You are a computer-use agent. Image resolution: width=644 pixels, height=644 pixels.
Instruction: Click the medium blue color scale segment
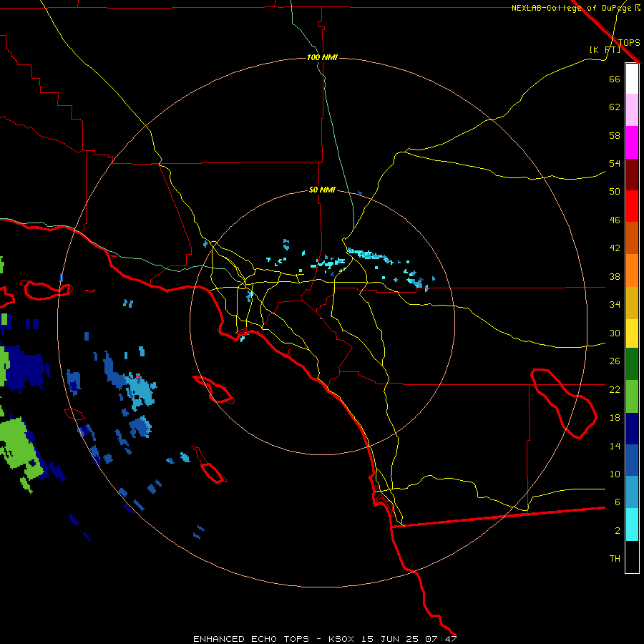632,460
